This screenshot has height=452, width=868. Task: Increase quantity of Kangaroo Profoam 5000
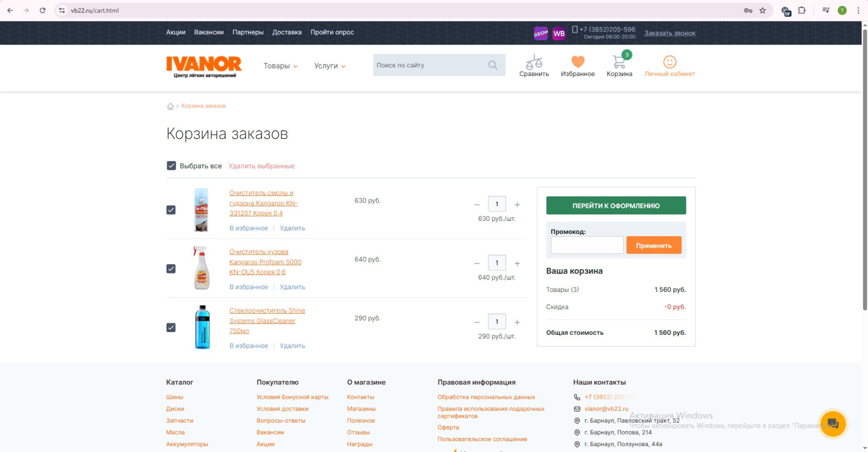click(x=517, y=264)
